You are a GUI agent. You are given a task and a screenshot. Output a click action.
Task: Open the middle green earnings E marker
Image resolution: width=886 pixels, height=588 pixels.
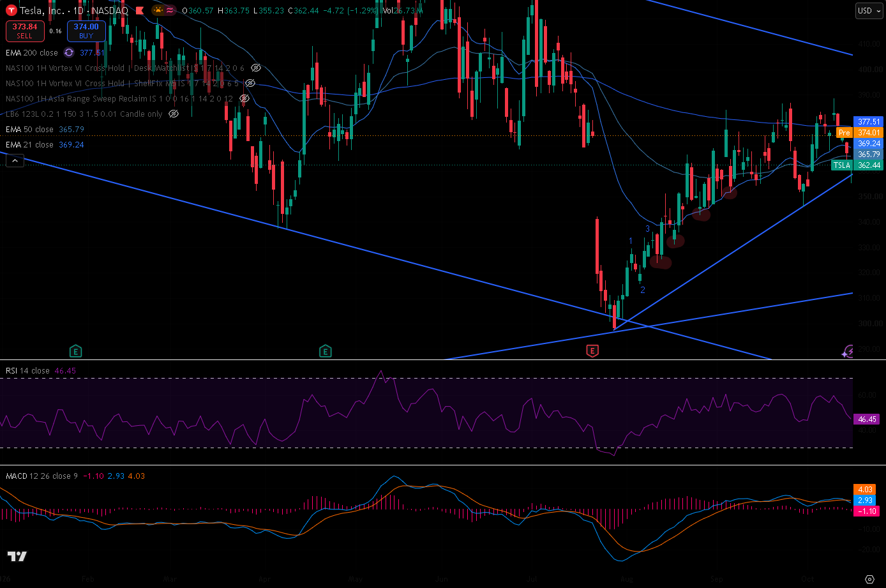[326, 351]
